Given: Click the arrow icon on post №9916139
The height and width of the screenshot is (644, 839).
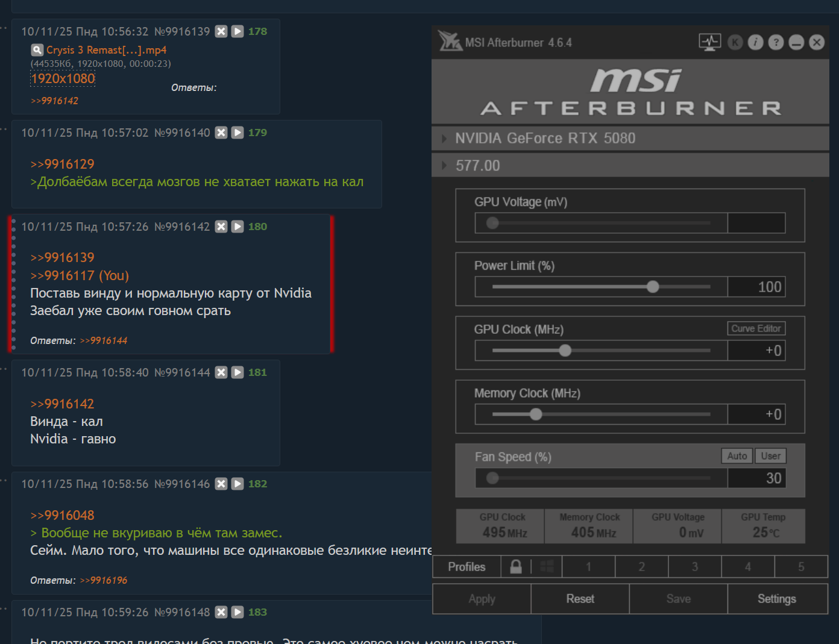Looking at the screenshot, I should point(237,31).
